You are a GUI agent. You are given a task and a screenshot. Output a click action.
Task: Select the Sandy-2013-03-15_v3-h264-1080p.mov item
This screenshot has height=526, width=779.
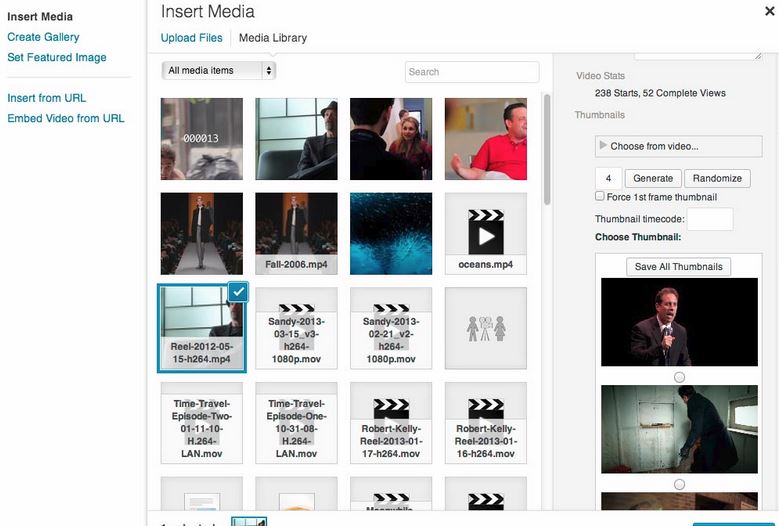click(x=296, y=328)
